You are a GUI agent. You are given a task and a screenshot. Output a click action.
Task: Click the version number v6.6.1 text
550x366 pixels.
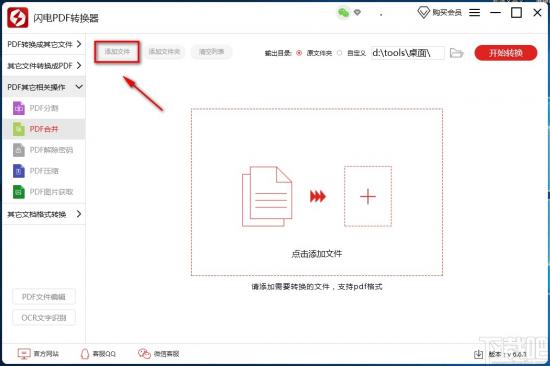pyautogui.click(x=517, y=354)
